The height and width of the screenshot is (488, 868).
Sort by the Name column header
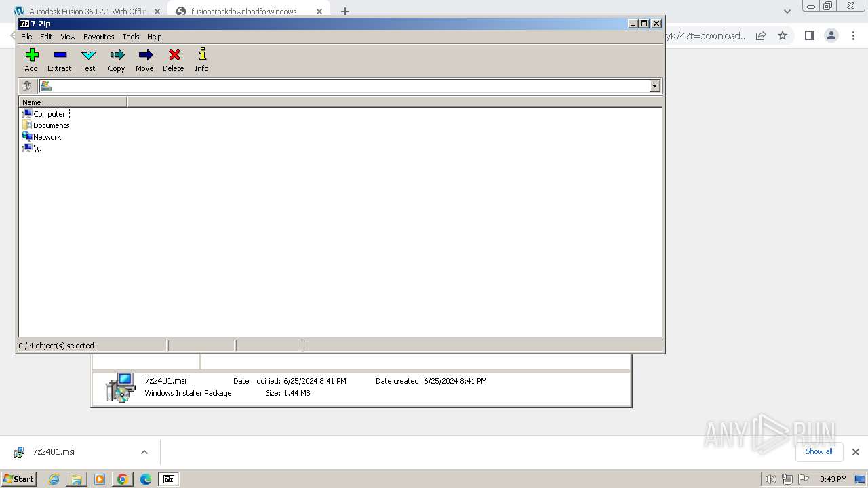coord(73,102)
